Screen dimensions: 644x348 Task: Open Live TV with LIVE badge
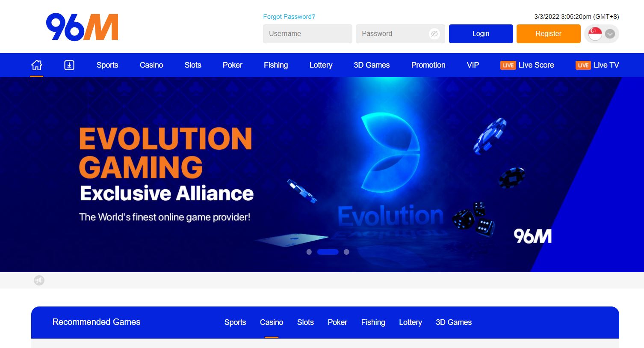[597, 65]
